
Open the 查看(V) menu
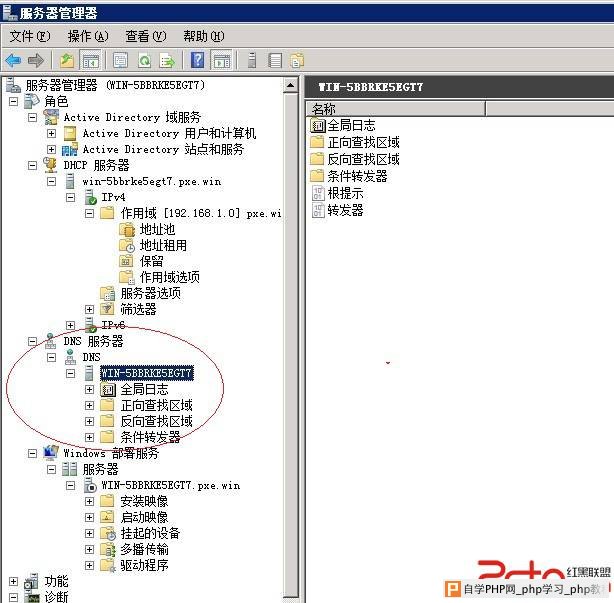coord(146,36)
